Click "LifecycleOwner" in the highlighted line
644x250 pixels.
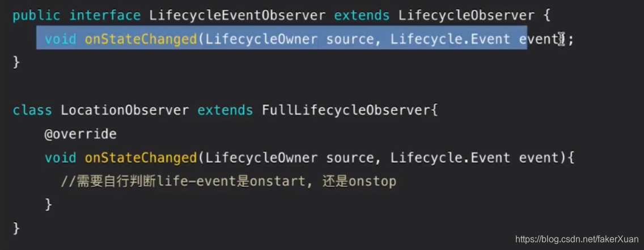click(x=262, y=40)
